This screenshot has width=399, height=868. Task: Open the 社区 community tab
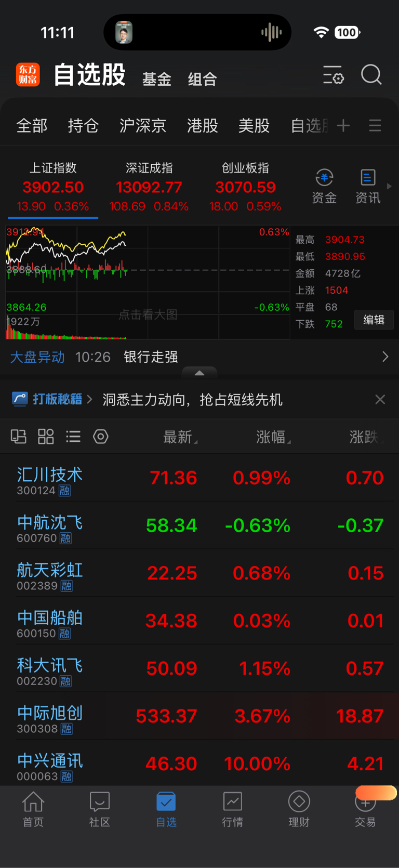pos(100,809)
